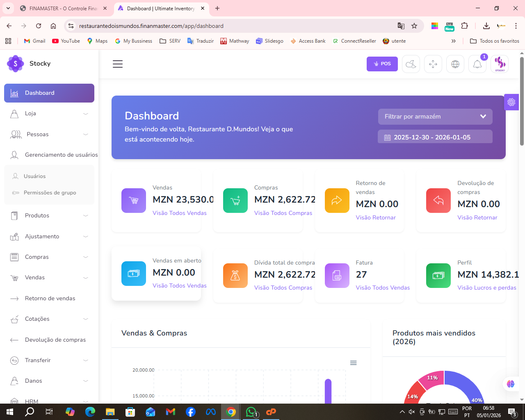
Task: Click the purple settings gear icon
Action: coord(511,102)
